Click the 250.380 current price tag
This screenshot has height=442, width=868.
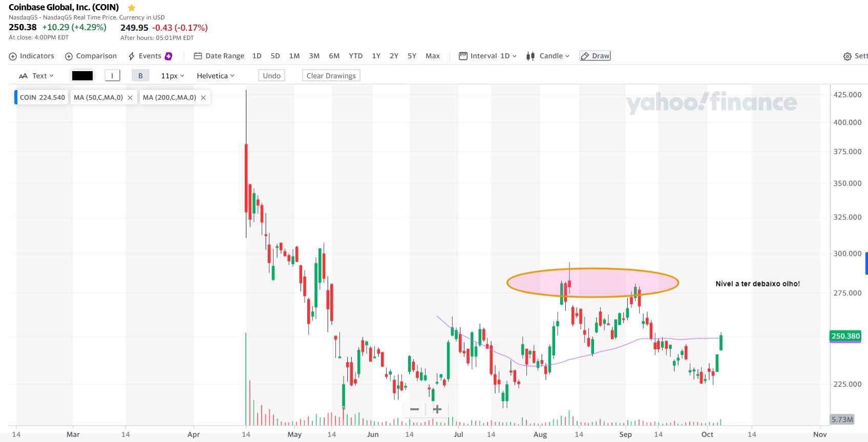coord(845,336)
